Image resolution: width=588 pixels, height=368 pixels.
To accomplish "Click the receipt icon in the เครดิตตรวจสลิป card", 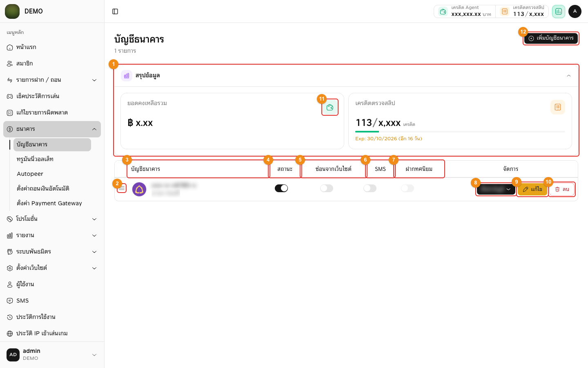I will pyautogui.click(x=558, y=107).
